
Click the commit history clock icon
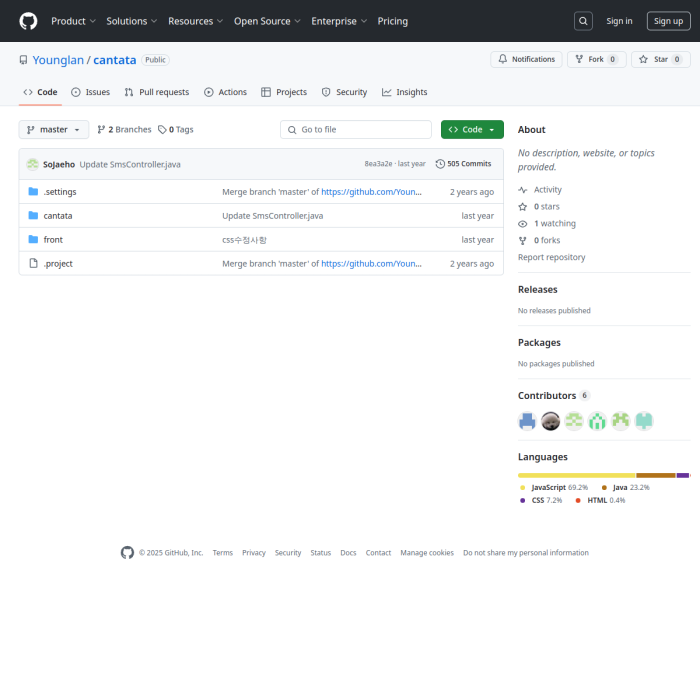(x=440, y=164)
